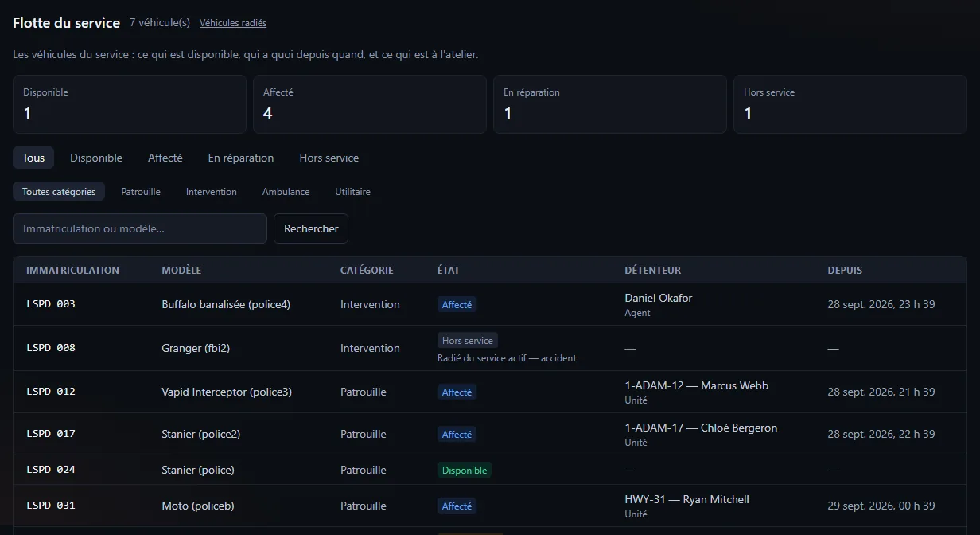Select the Tous status tab
980x535 pixels.
[33, 158]
